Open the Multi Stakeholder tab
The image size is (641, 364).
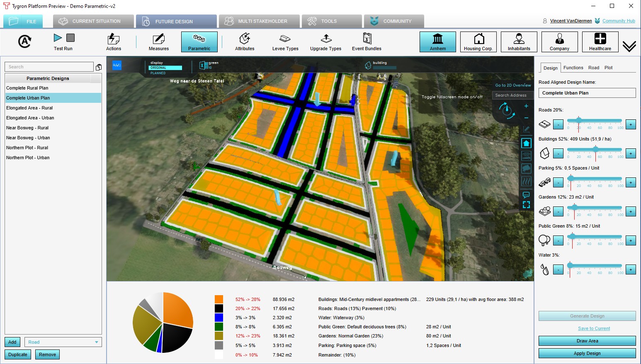point(259,21)
